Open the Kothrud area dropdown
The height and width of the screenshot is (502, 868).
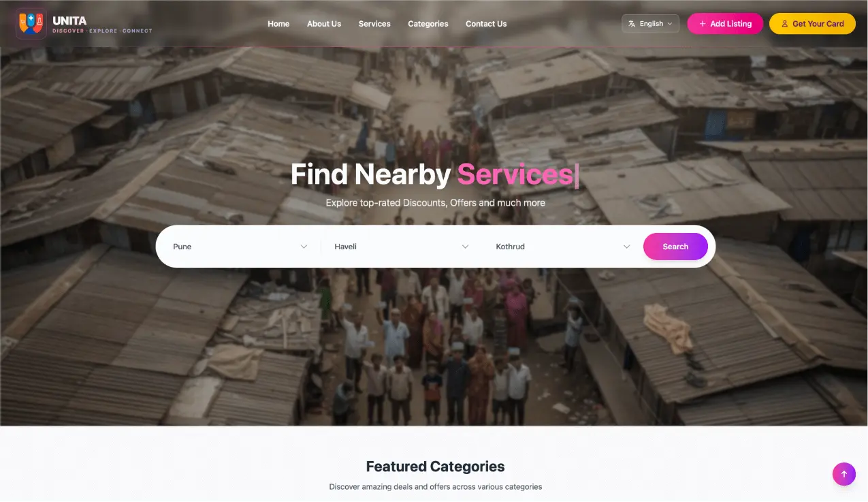563,247
